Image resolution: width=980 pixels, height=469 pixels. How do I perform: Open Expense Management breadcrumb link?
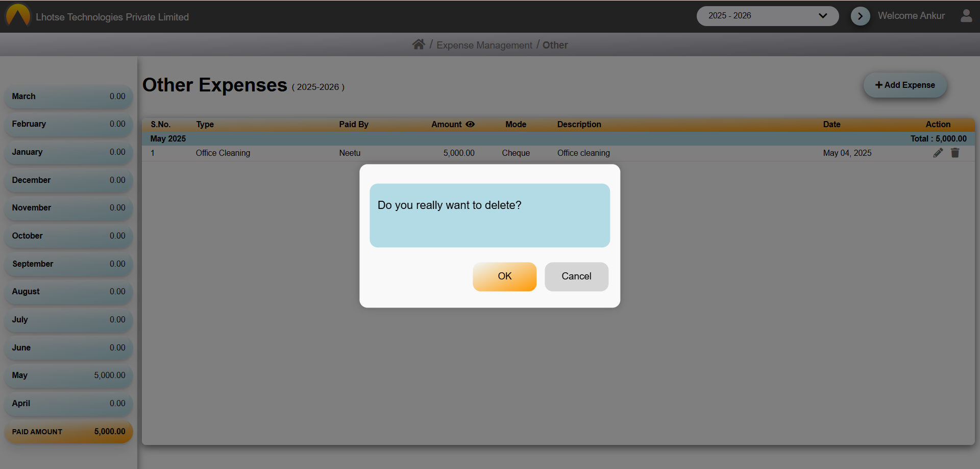click(484, 45)
